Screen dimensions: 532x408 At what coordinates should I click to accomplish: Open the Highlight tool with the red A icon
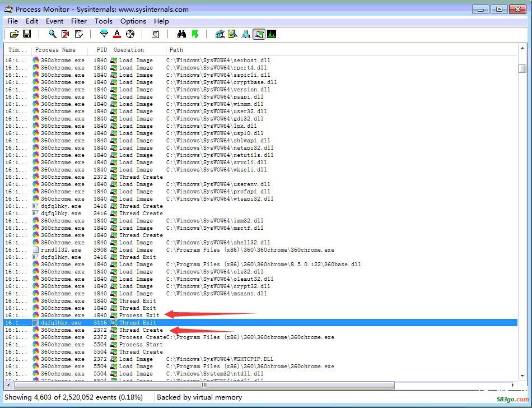117,34
